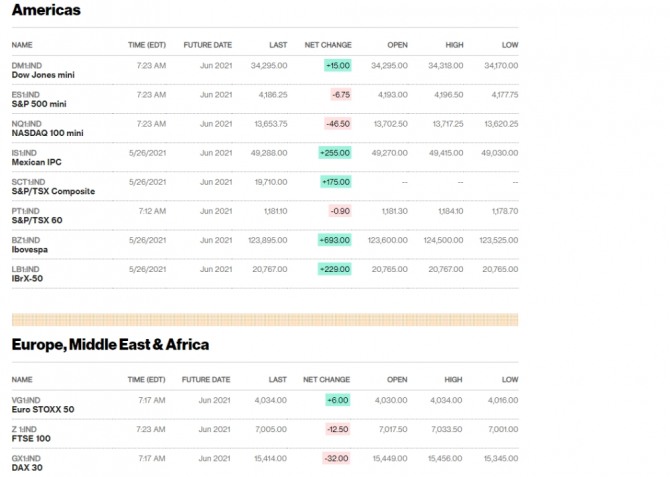
Task: Click the VG1:IND ticker symbol
Action: [x=26, y=399]
